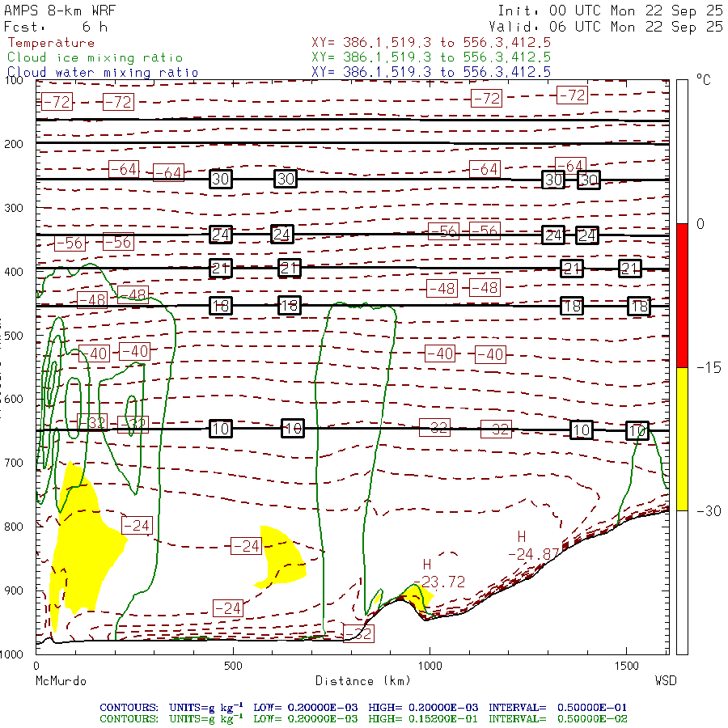The width and height of the screenshot is (728, 728).
Task: Click the blue 'Cloud water mixing ratio' label
Action: click(x=103, y=73)
